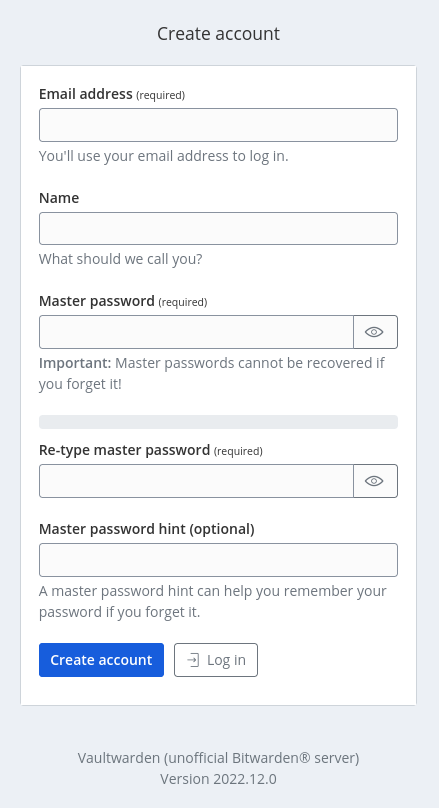Click the password strength progress bar

click(218, 422)
